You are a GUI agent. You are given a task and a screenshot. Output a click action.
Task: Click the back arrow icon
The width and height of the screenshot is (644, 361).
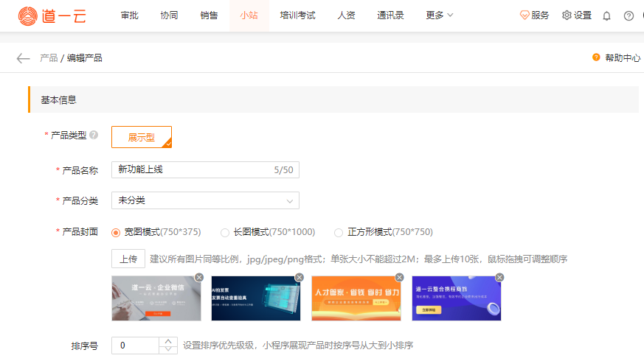tap(23, 58)
